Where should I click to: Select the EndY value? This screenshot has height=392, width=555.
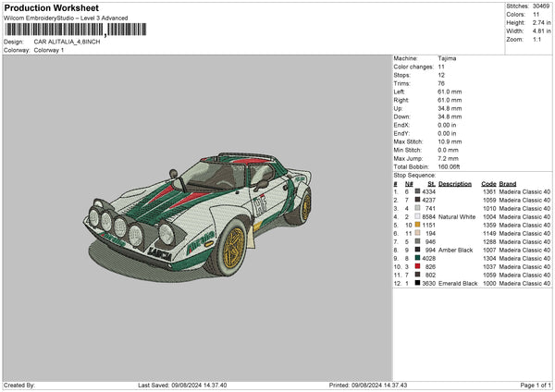(x=447, y=133)
